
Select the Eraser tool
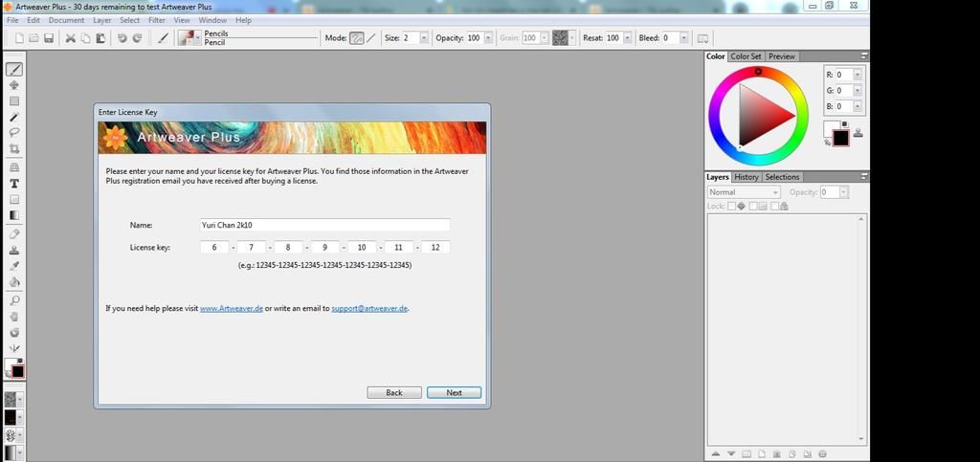[13, 234]
